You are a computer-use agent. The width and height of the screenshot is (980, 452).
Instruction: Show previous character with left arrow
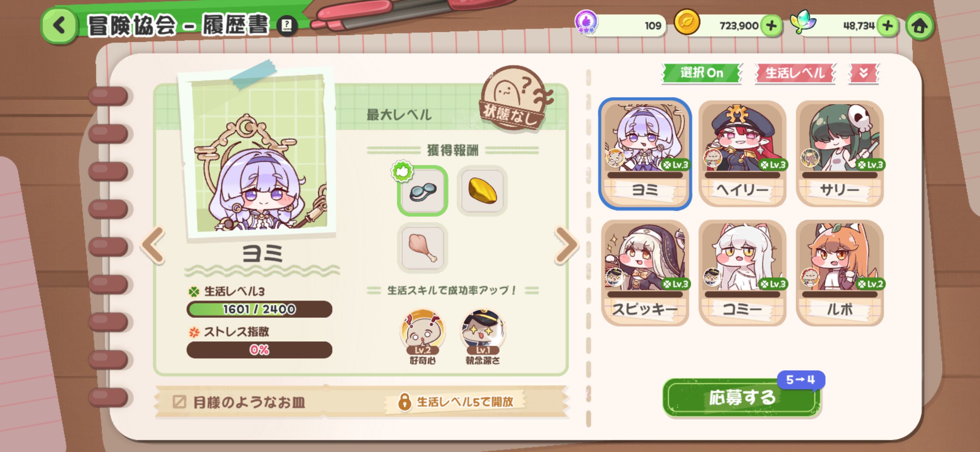(x=153, y=245)
